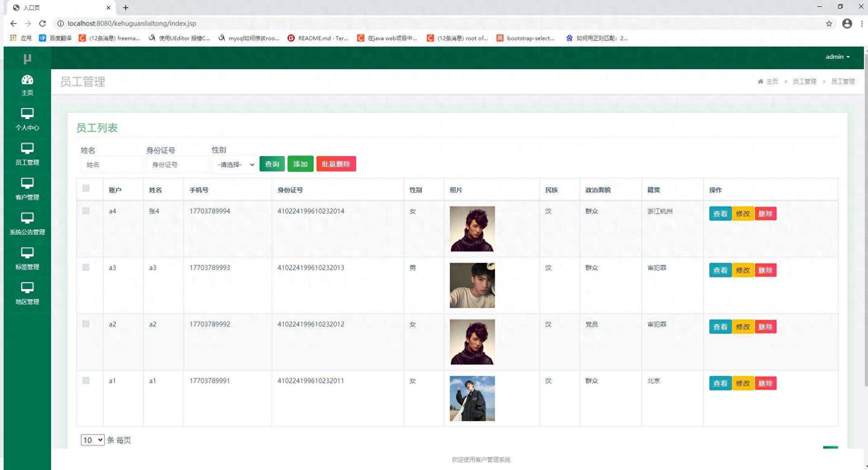Check the checkbox for account a4
868x470 pixels.
pos(86,211)
